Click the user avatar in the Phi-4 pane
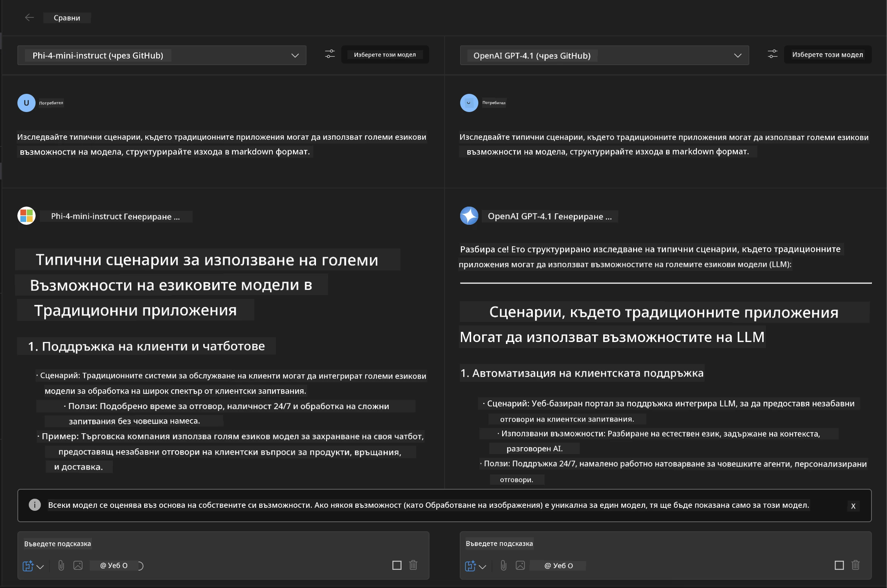Viewport: 887px width, 588px height. (26, 103)
